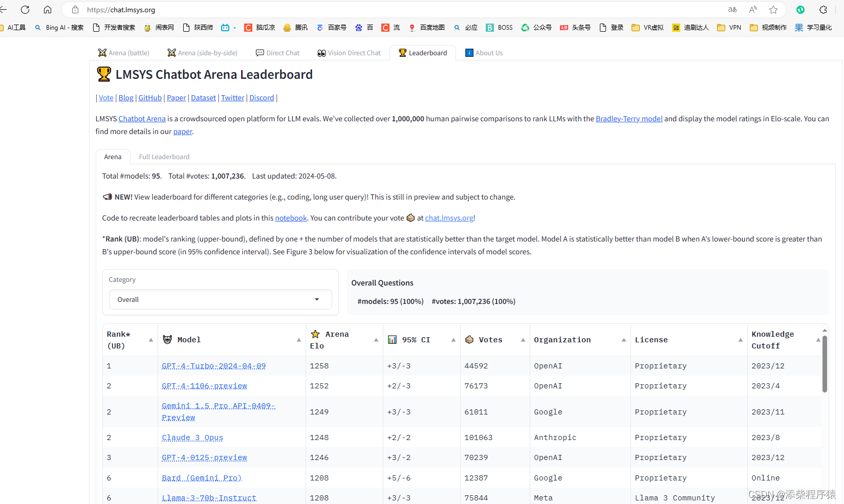Open the Direct Chat tab
Screen dimensions: 844x504
(x=277, y=53)
